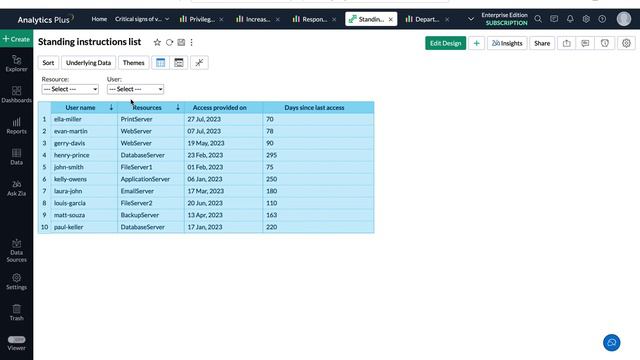Select the summary view layout icon
Viewport: 640px width, 360px height.
[179, 63]
